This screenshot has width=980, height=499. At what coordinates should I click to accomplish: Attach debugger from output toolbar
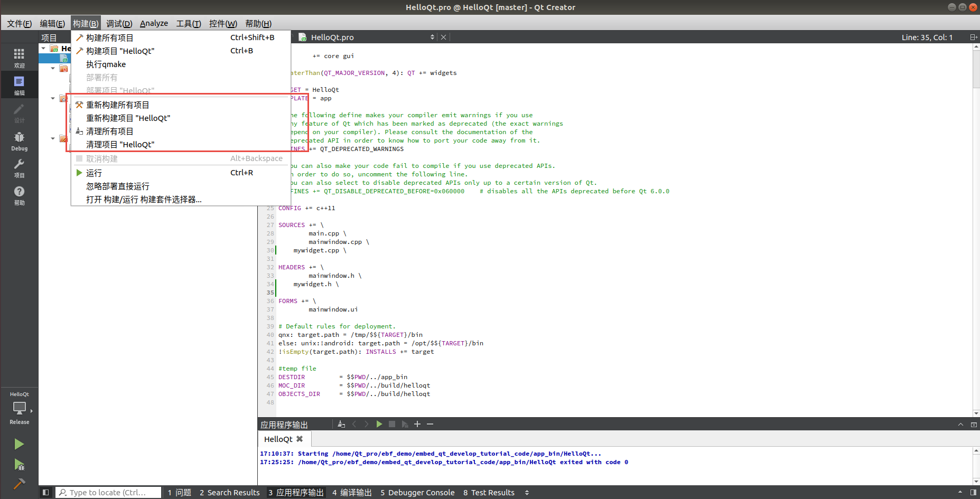tap(405, 424)
